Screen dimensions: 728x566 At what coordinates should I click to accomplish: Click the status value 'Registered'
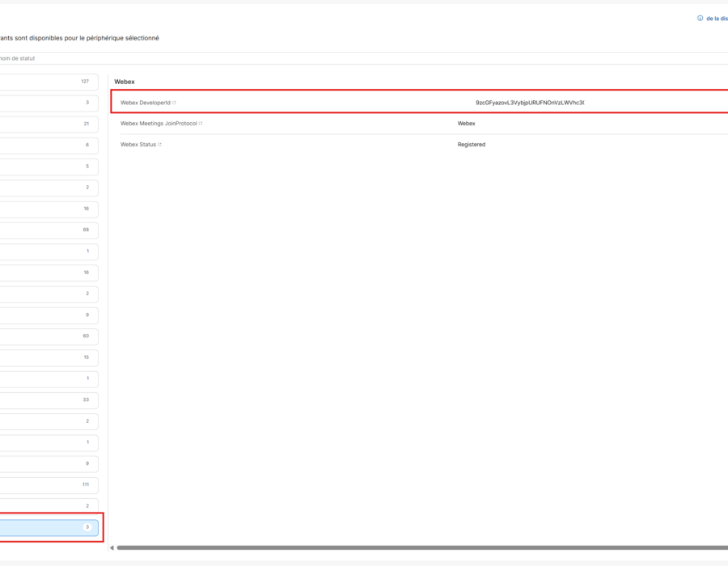[x=472, y=145]
